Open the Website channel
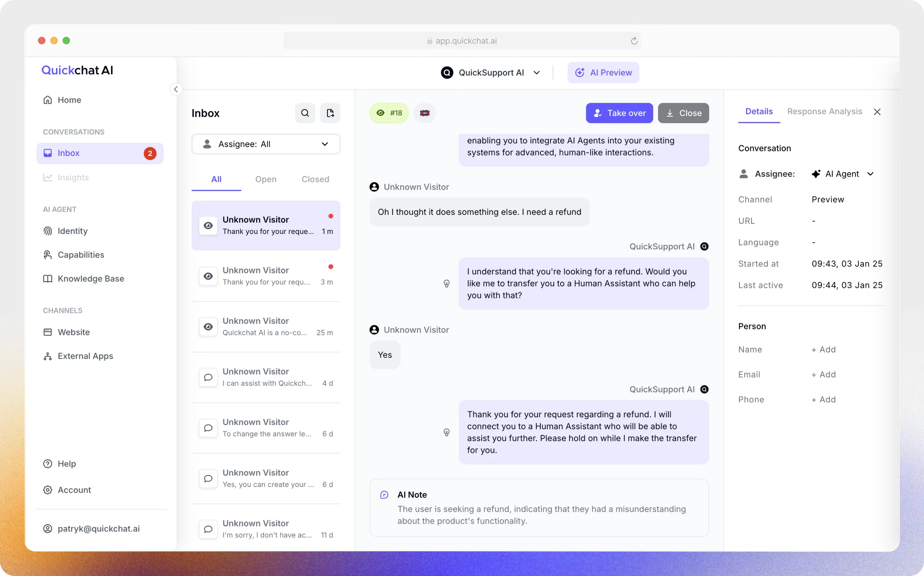924x576 pixels. click(x=66, y=332)
